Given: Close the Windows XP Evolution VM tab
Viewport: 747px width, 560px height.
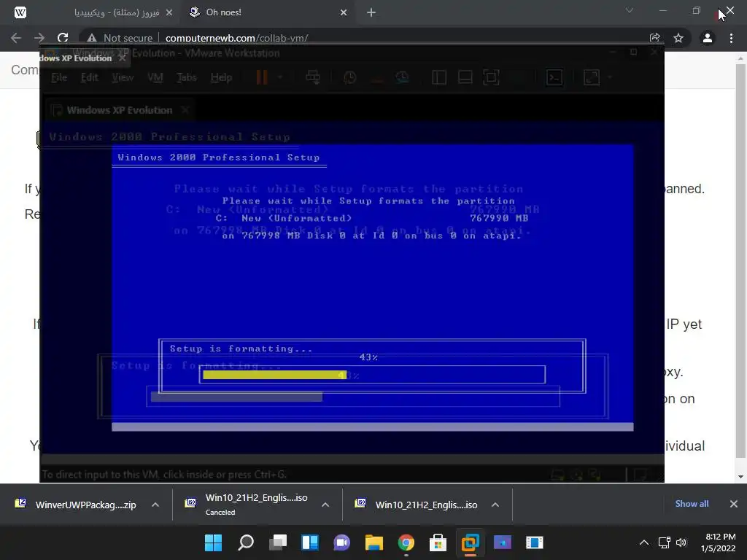Looking at the screenshot, I should (185, 110).
